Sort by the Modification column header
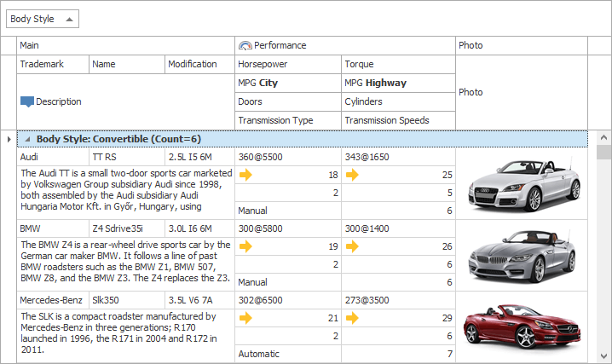This screenshot has width=612, height=364. [x=199, y=65]
